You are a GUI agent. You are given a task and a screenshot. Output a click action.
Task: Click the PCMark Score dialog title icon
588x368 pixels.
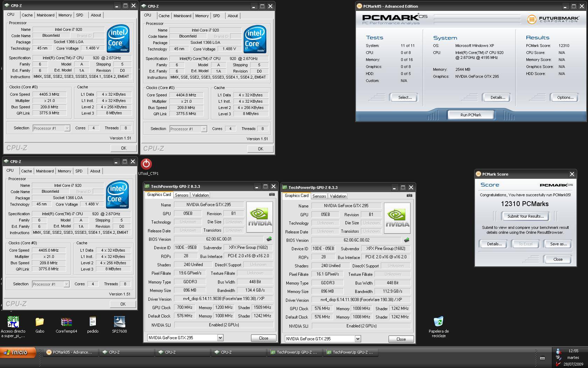coord(478,174)
